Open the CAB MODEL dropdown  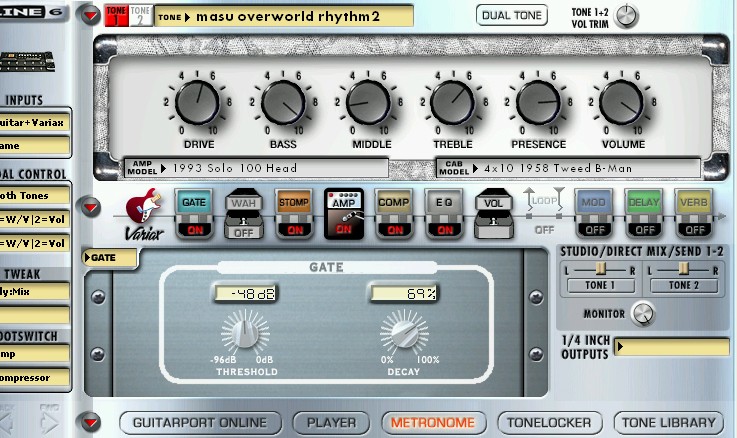[x=568, y=168]
